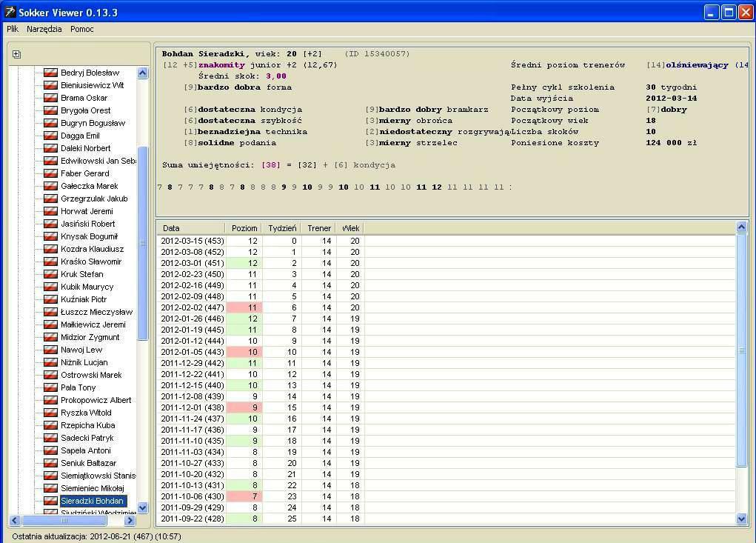Click the flag icon next to Brama Oskar
Viewport: 756px width, 543px height.
tap(50, 98)
